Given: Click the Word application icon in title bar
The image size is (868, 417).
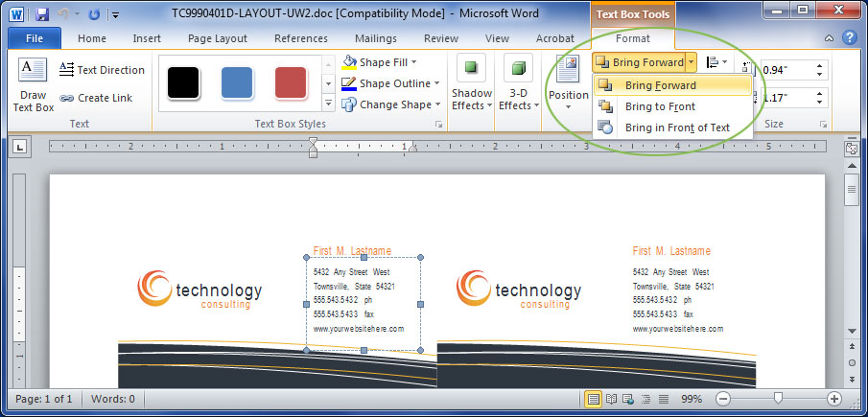Looking at the screenshot, I should (16, 14).
